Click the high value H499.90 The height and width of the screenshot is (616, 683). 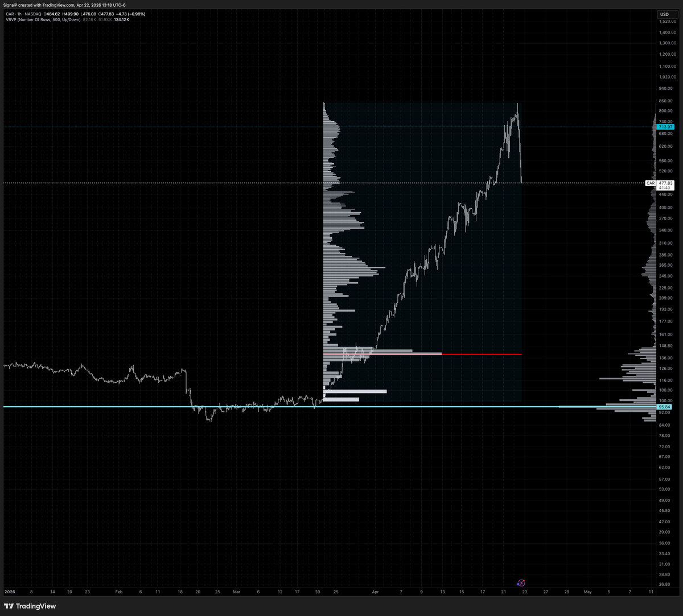tap(72, 14)
